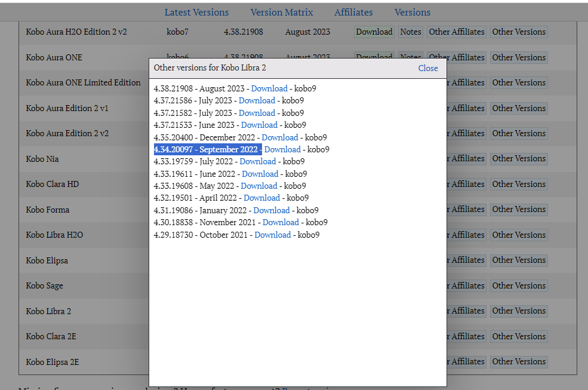Click the 4.38.21908 version in first row

(244, 32)
